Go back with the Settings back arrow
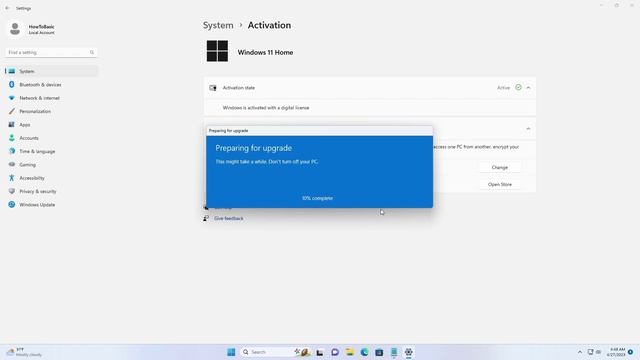 coord(7,8)
